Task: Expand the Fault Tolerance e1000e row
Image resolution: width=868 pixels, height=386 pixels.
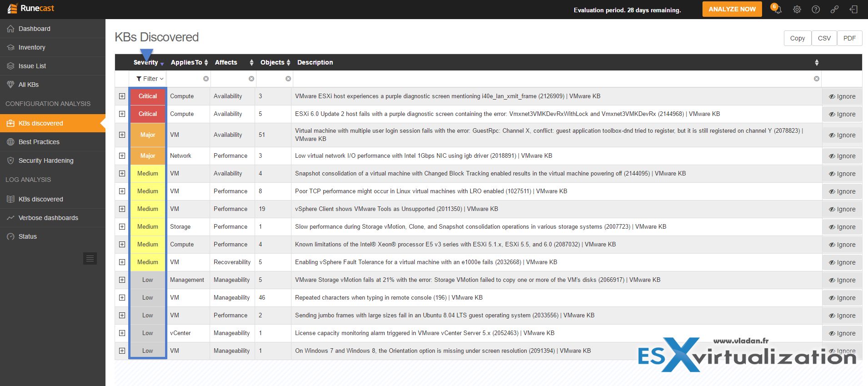Action: pyautogui.click(x=122, y=262)
